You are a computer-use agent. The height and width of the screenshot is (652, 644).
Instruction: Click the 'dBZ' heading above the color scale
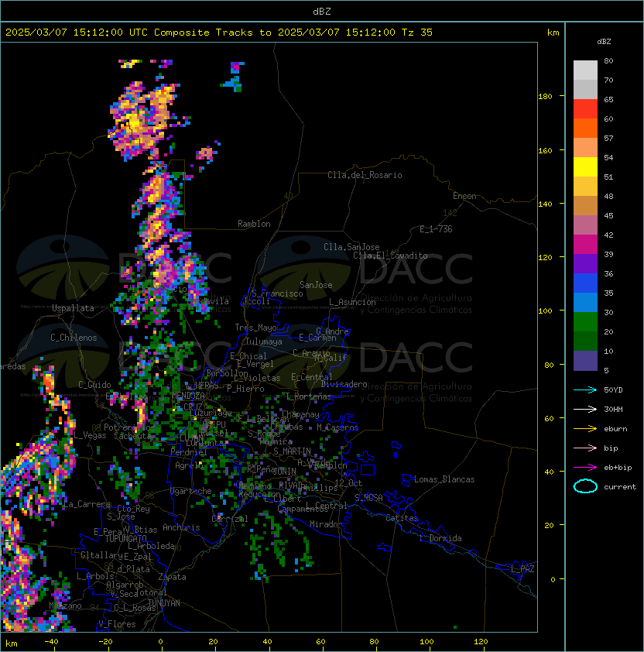[604, 42]
